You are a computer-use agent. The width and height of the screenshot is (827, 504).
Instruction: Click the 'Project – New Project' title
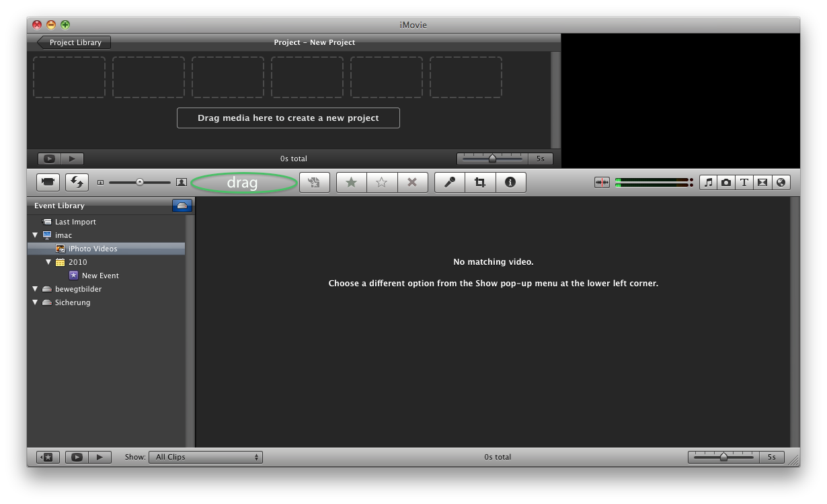coord(315,42)
